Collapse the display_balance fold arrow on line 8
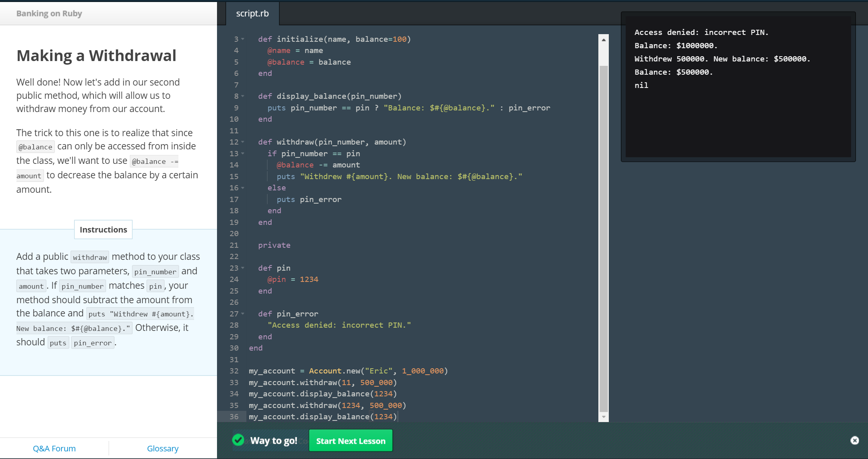 pyautogui.click(x=243, y=96)
